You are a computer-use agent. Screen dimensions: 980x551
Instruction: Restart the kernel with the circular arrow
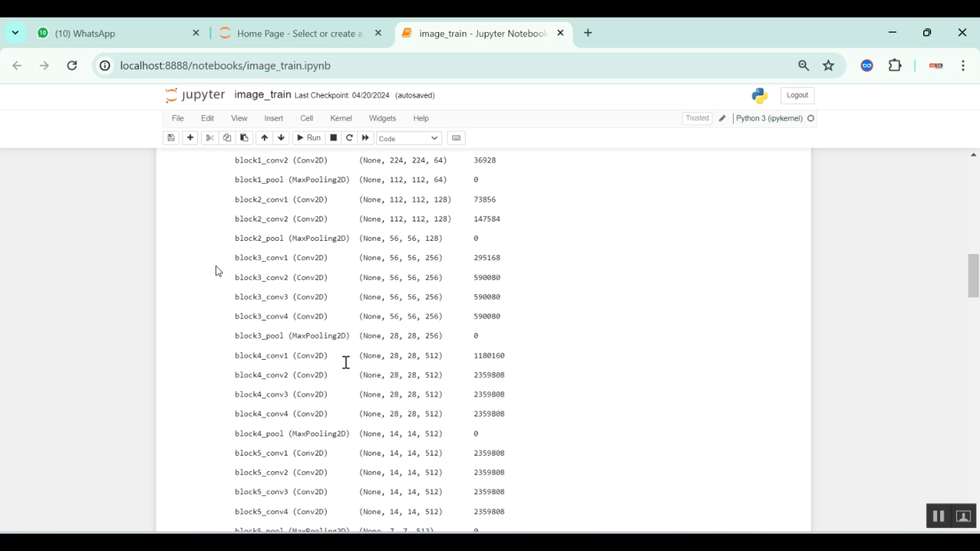[x=350, y=138]
